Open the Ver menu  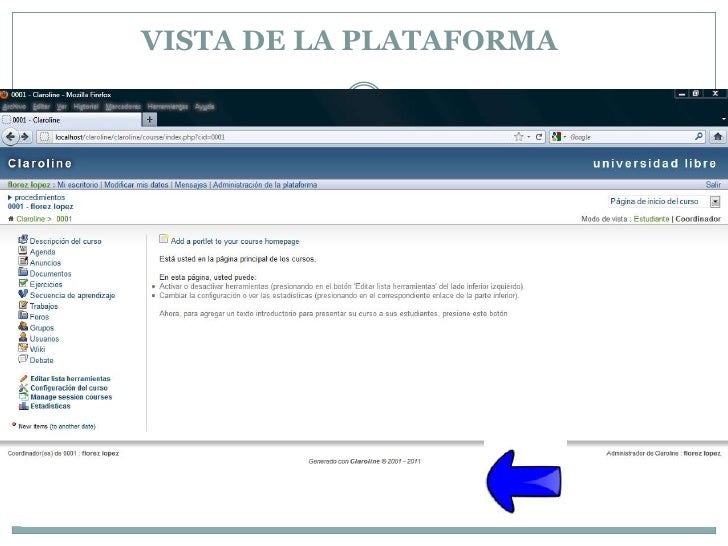62,107
